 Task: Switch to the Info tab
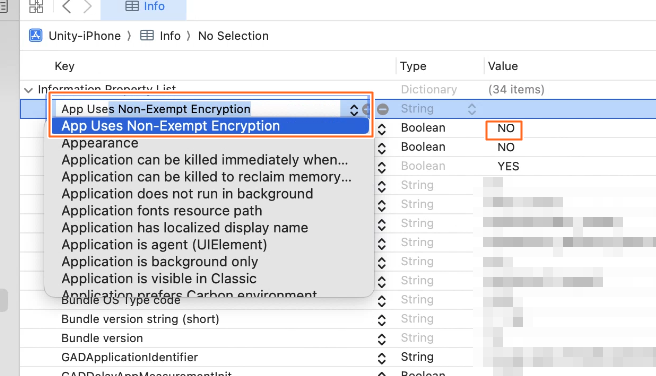click(x=144, y=8)
